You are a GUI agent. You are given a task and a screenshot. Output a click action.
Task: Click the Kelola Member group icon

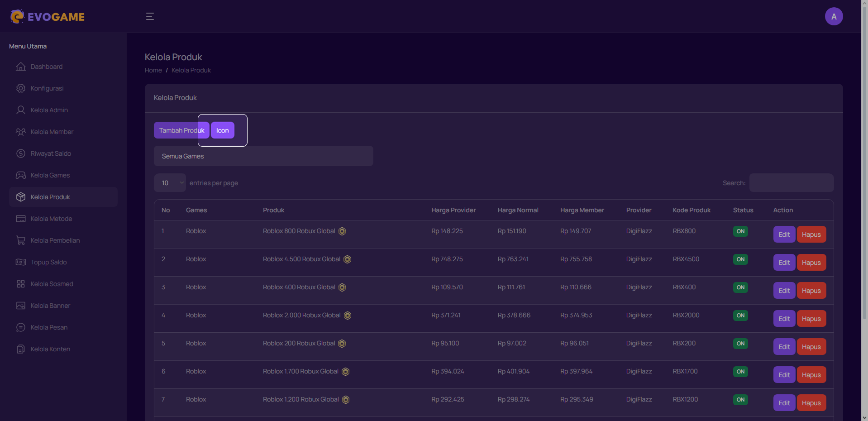21,132
